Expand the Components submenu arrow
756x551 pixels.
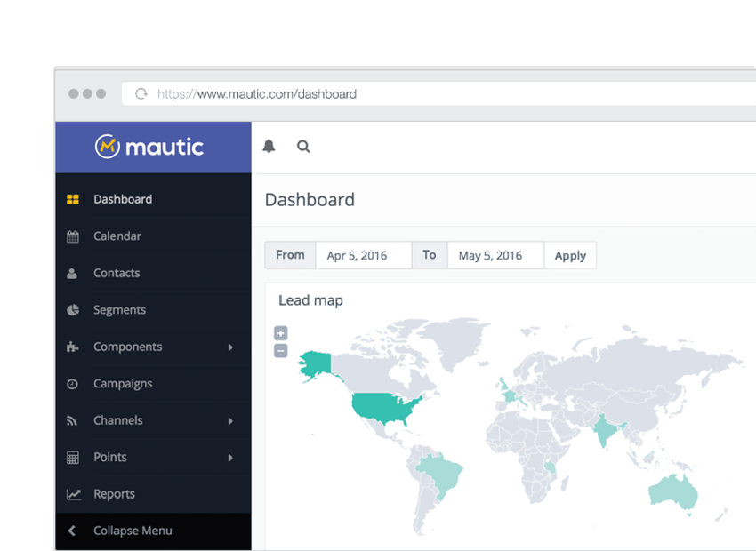click(230, 347)
